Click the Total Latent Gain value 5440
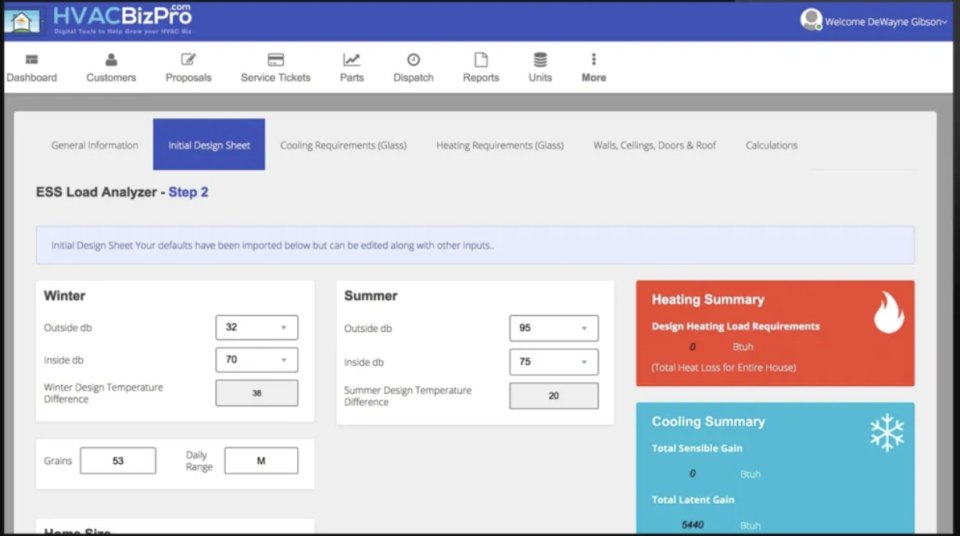 point(692,525)
